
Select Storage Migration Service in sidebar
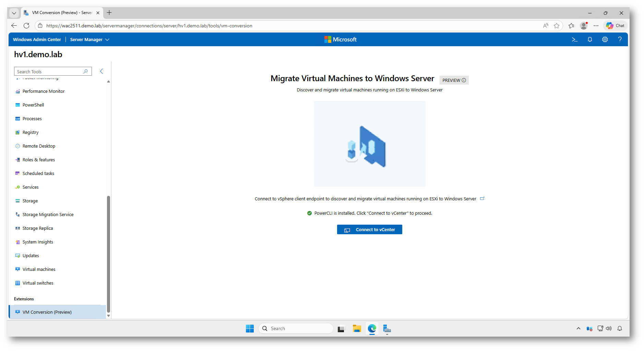(x=48, y=215)
